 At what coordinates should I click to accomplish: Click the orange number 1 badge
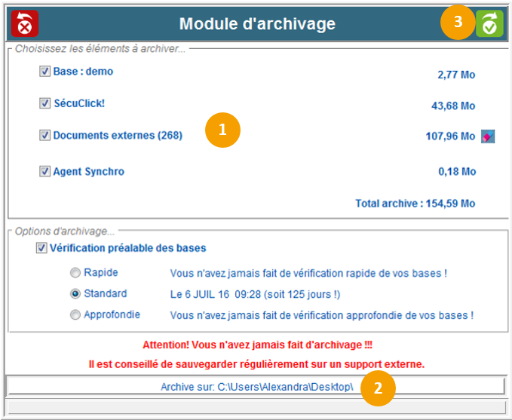(222, 130)
